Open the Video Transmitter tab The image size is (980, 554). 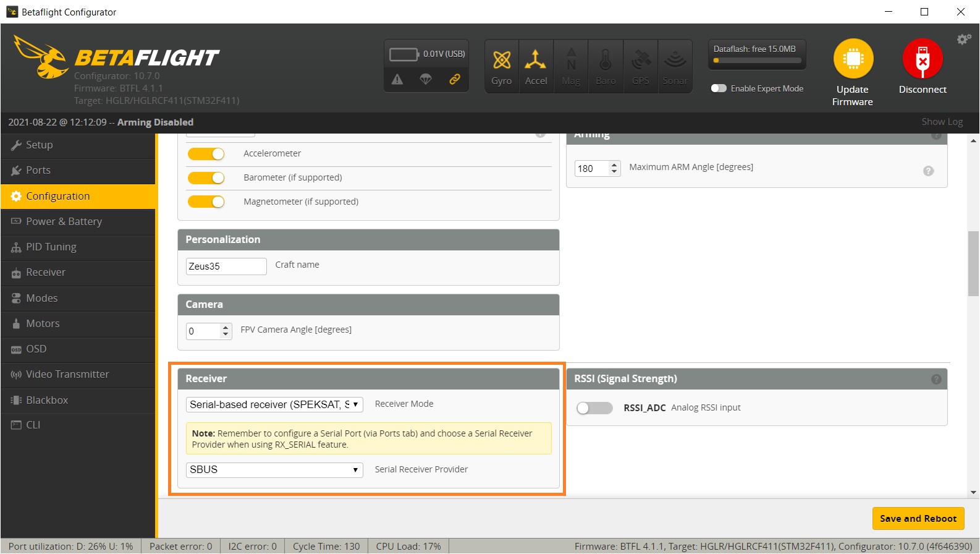click(x=78, y=375)
